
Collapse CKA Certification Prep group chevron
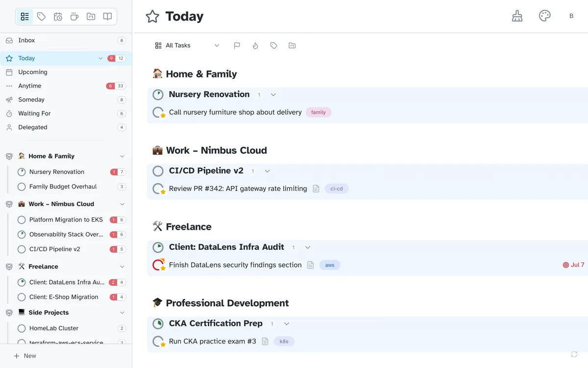pyautogui.click(x=287, y=324)
